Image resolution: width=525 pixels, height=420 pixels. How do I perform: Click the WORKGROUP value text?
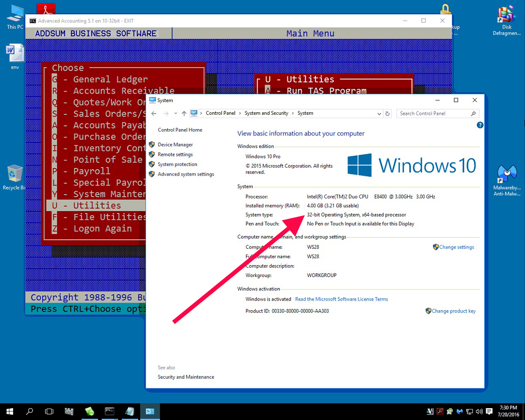[x=321, y=275]
